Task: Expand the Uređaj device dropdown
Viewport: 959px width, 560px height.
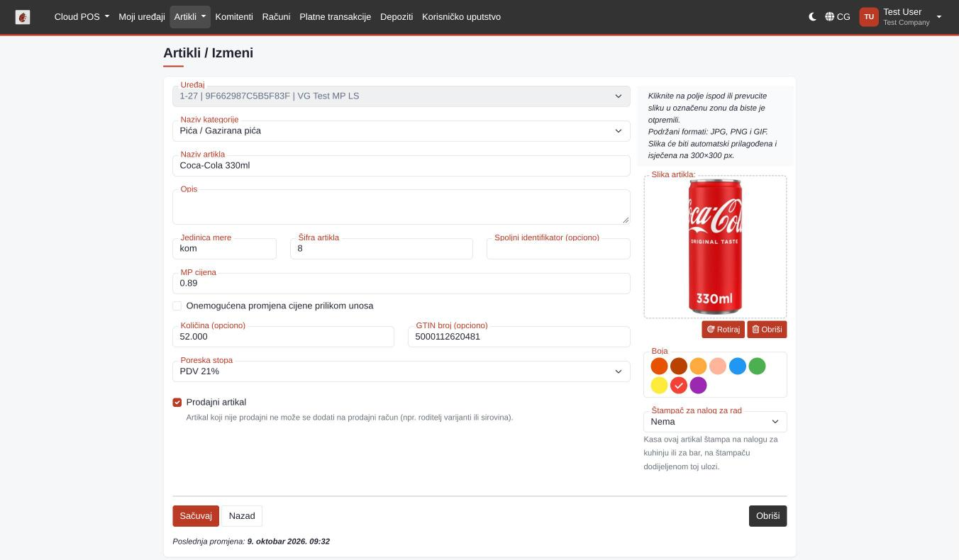Action: pos(401,96)
